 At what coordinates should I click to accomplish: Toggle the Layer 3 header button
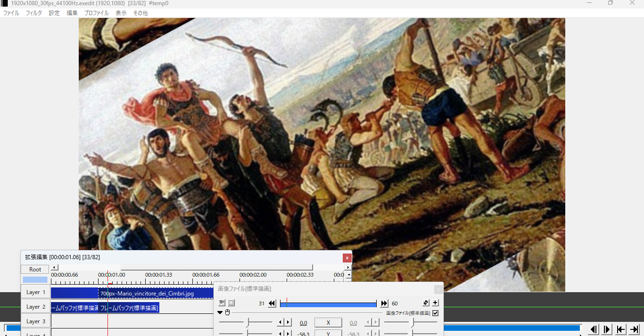tap(36, 321)
